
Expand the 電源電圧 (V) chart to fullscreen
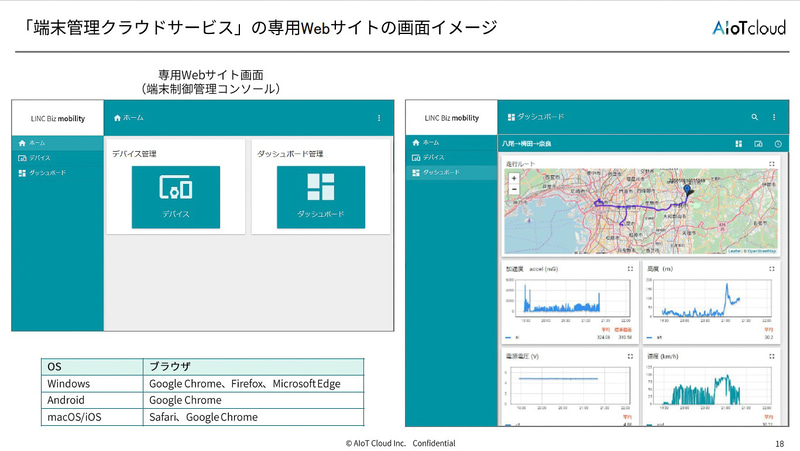point(631,356)
